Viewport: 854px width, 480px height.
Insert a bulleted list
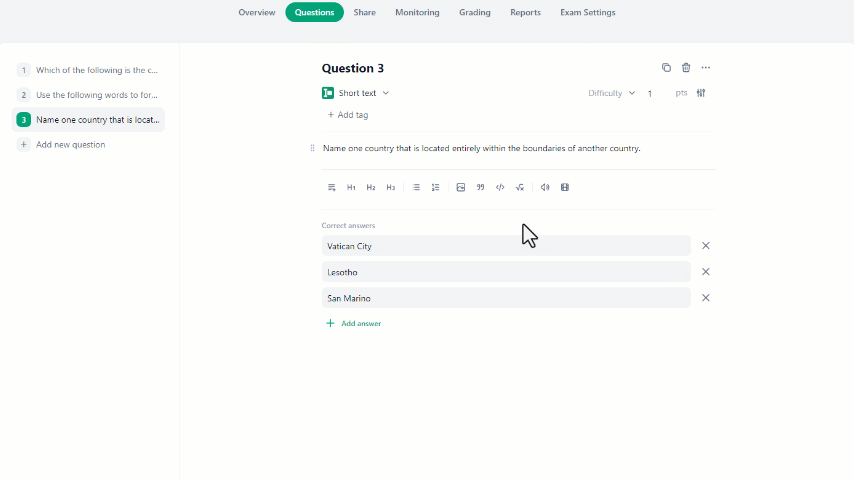416,187
